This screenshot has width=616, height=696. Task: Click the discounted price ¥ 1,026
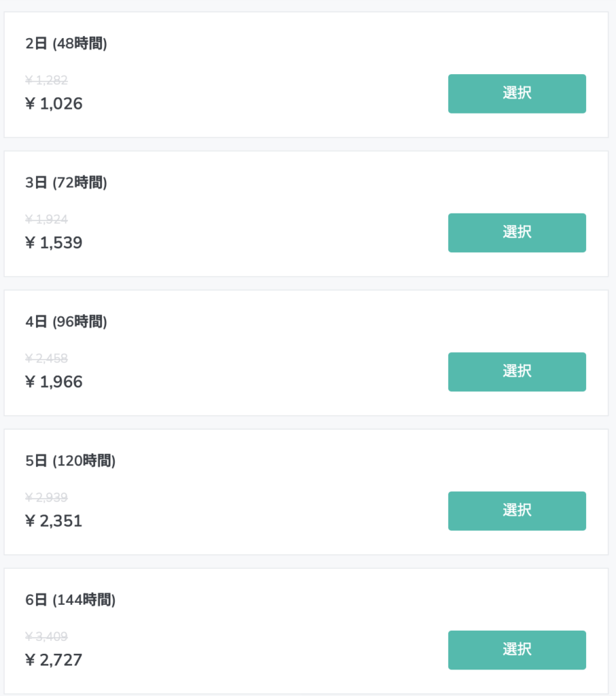(54, 103)
